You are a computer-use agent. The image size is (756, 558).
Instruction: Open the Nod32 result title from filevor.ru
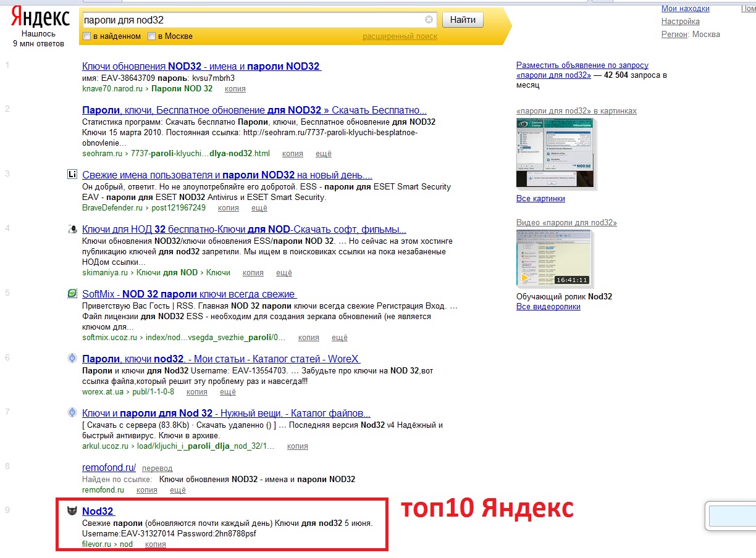[98, 511]
